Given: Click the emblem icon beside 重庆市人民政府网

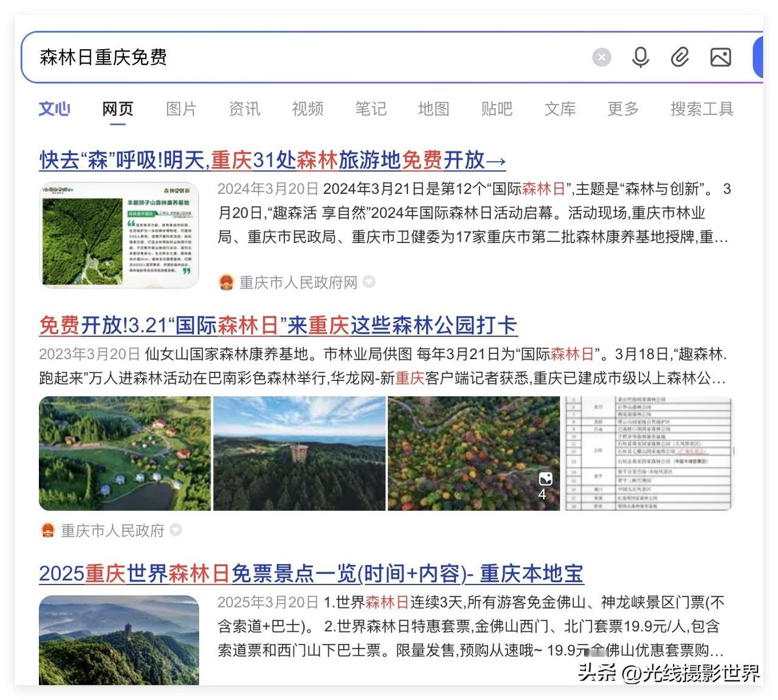Looking at the screenshot, I should pos(226,283).
